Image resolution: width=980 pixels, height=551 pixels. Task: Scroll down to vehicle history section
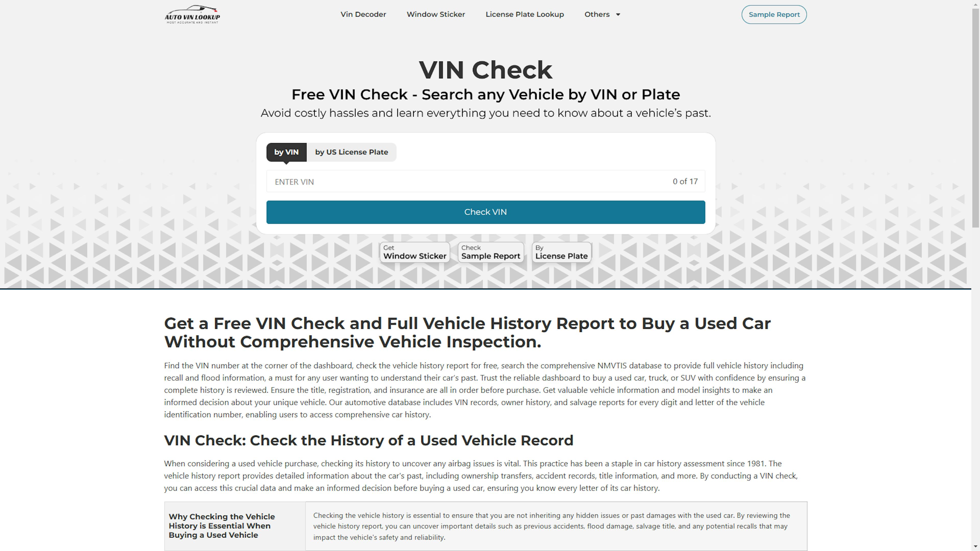(x=369, y=440)
